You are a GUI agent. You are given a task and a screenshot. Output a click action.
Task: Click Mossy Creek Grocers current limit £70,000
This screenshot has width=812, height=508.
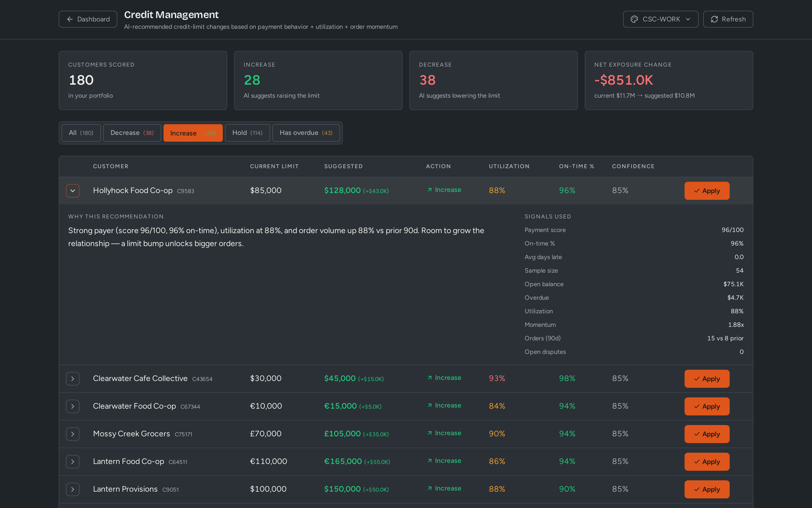point(266,434)
